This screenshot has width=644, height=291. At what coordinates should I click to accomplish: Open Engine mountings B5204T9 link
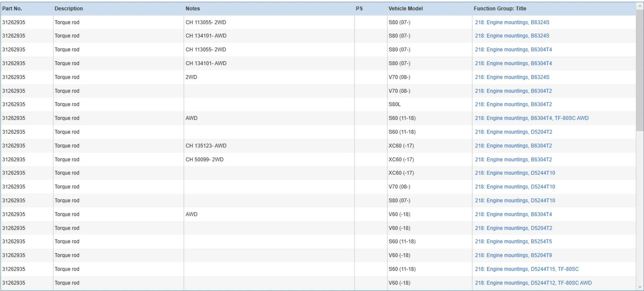[513, 255]
